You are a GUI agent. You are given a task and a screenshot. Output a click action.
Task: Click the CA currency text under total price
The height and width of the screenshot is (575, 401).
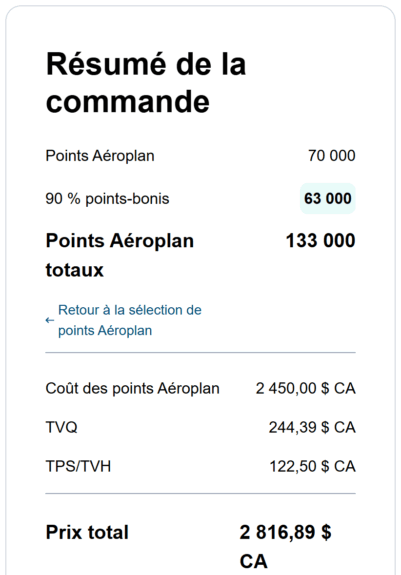click(x=254, y=561)
